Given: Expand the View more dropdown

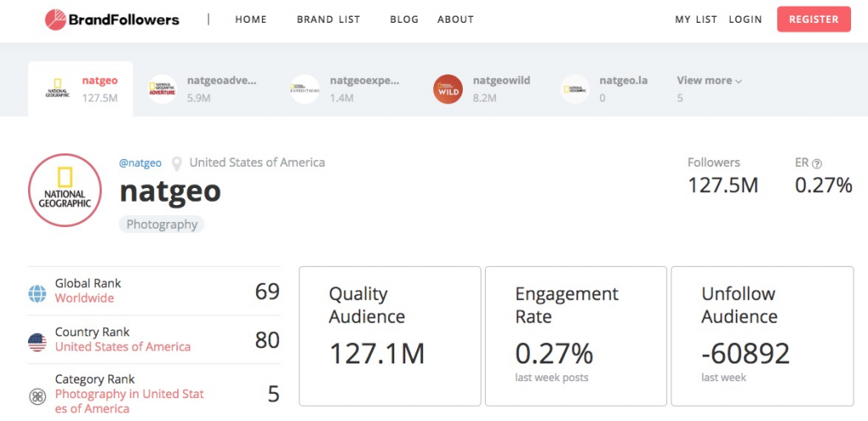Looking at the screenshot, I should tap(709, 80).
